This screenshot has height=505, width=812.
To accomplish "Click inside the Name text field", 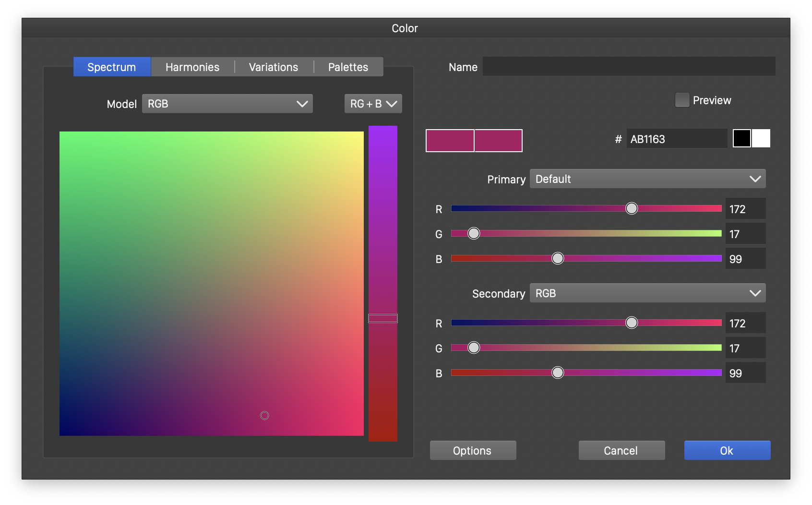I will tap(629, 67).
